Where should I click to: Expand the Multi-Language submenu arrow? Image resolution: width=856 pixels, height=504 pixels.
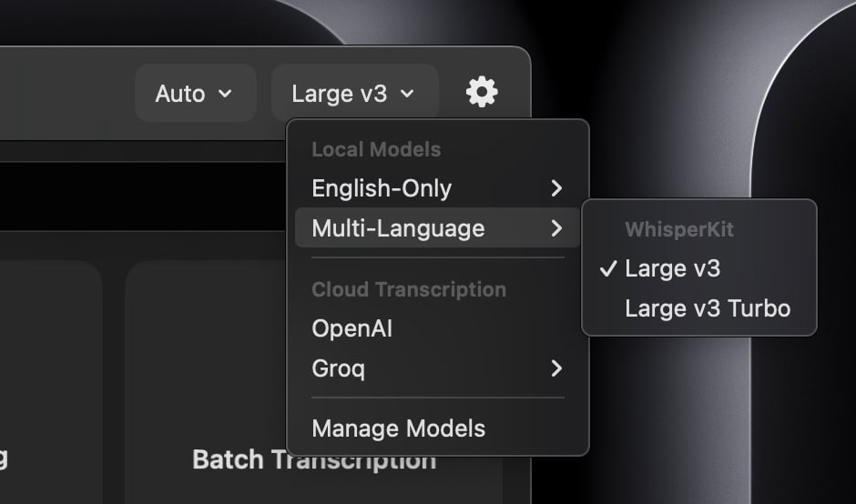click(556, 227)
